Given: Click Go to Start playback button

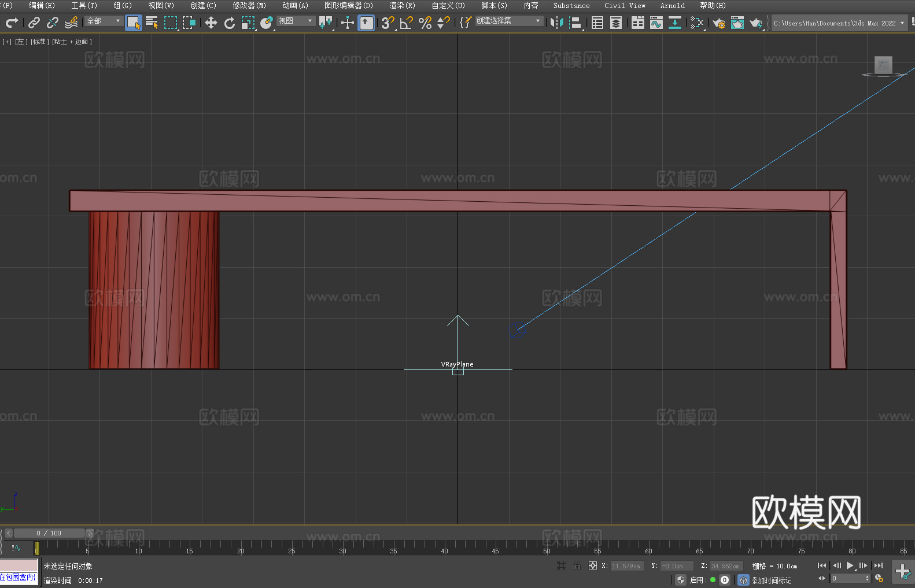Looking at the screenshot, I should [822, 565].
